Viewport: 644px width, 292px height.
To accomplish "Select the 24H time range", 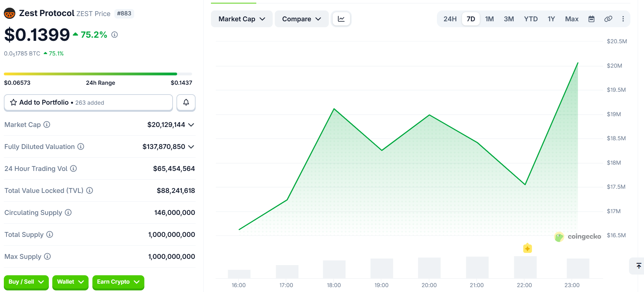I will (x=450, y=19).
